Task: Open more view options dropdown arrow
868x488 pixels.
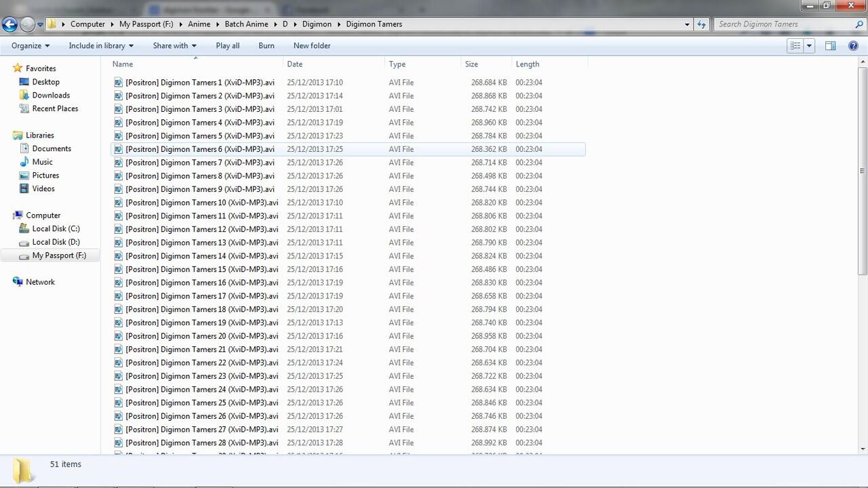Action: [x=809, y=45]
